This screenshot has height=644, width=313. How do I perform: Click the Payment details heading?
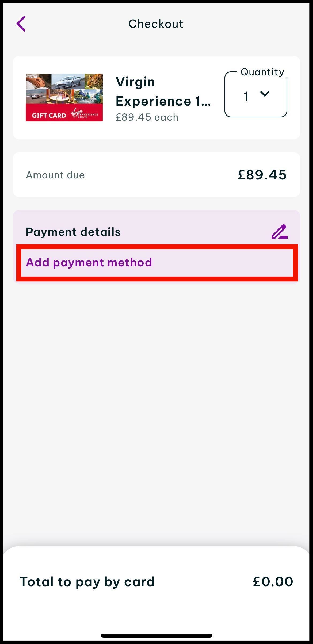click(x=73, y=232)
